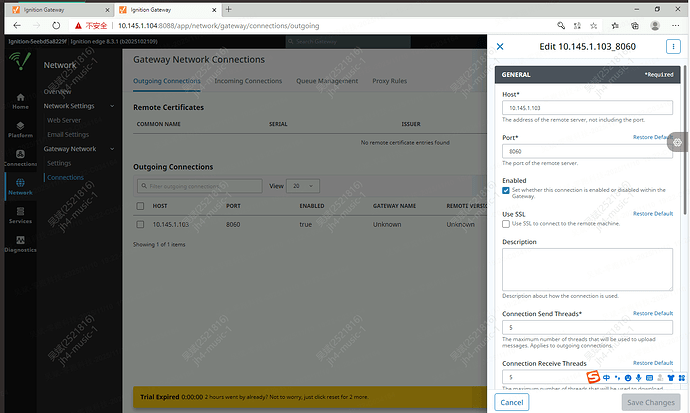Toggle the Use SSL checkbox
690x413 pixels.
tap(506, 224)
